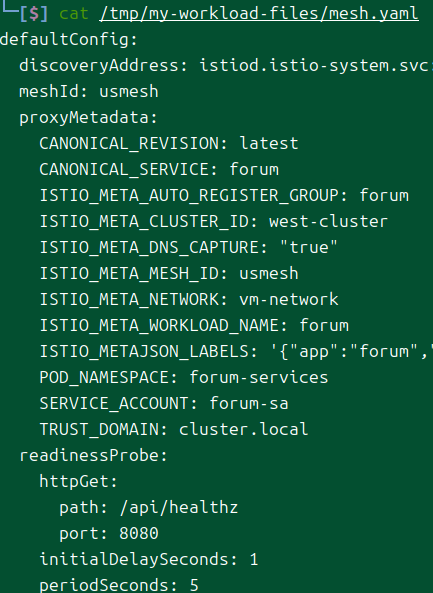Click the [$] shell prompt

(34, 14)
